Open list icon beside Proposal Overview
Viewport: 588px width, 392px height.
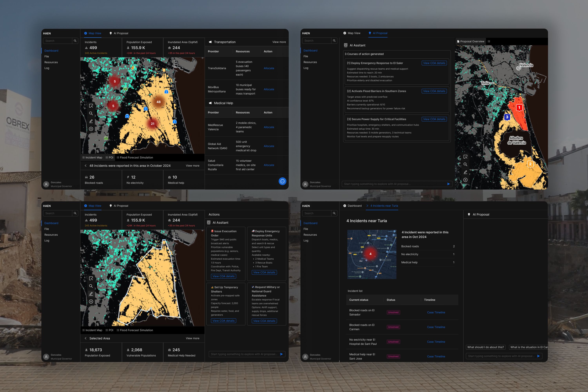coord(489,42)
